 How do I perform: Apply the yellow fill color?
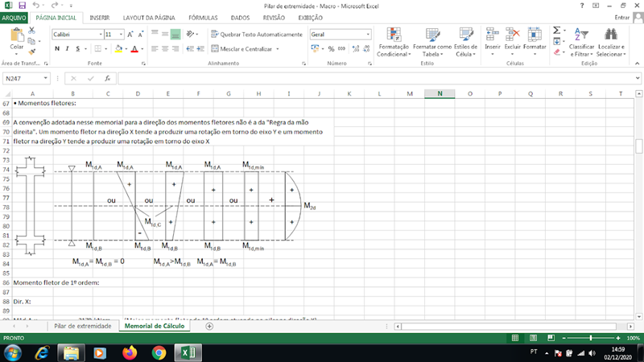pos(118,49)
